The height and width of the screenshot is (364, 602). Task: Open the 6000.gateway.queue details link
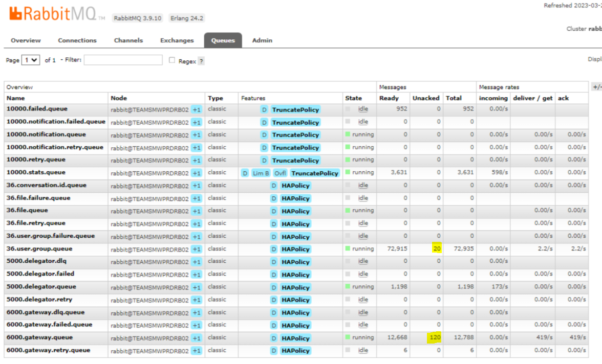coord(39,337)
